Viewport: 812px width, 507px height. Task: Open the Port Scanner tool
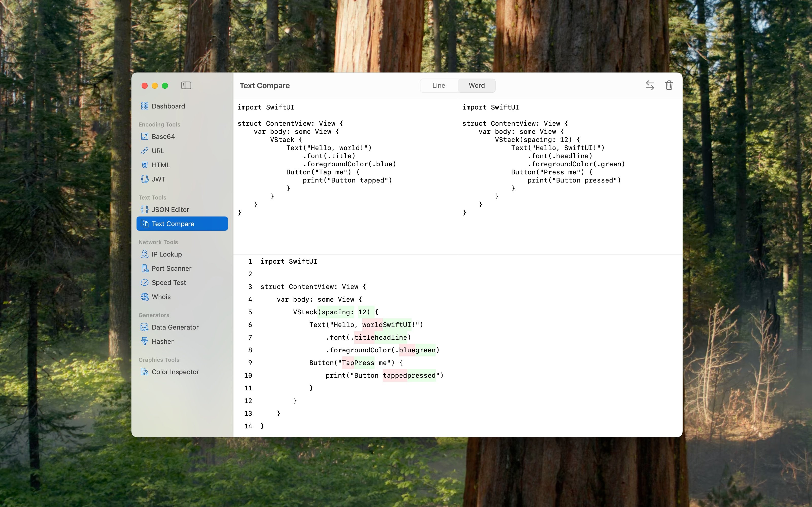[x=171, y=269]
